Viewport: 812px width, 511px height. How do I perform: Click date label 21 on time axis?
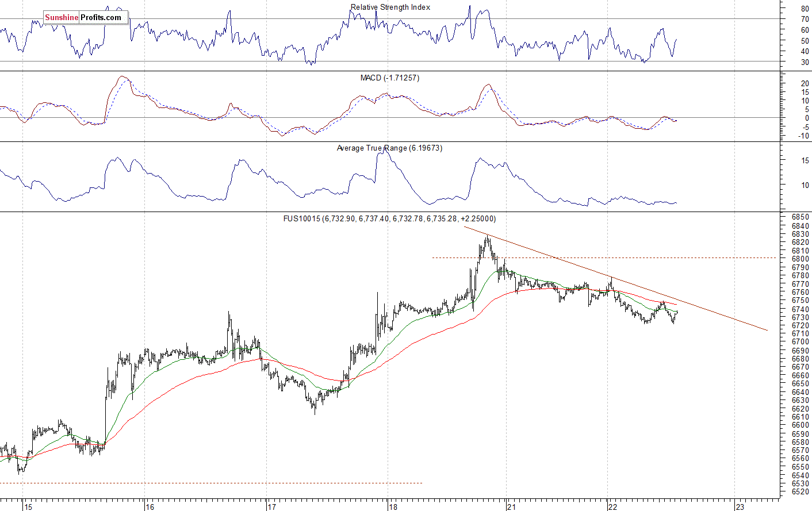[511, 507]
